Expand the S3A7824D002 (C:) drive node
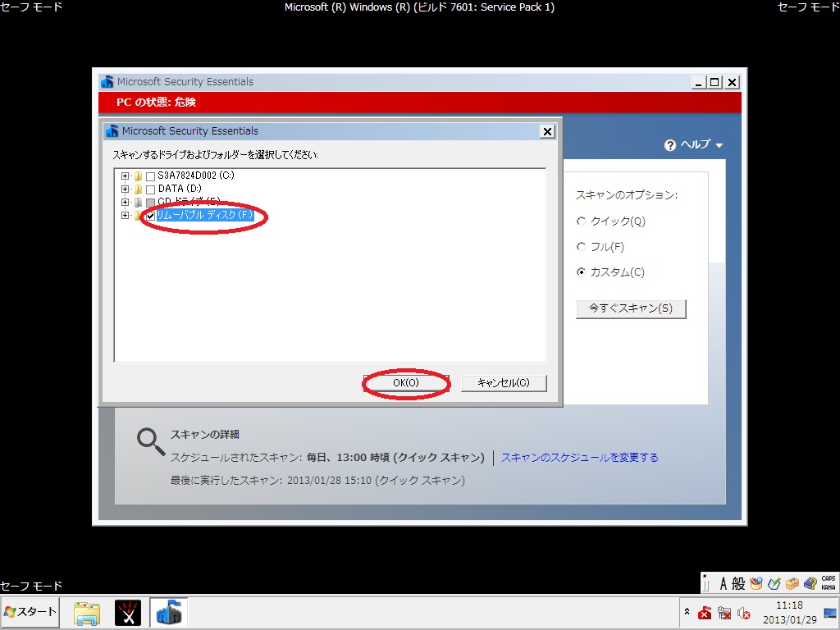 [x=125, y=176]
